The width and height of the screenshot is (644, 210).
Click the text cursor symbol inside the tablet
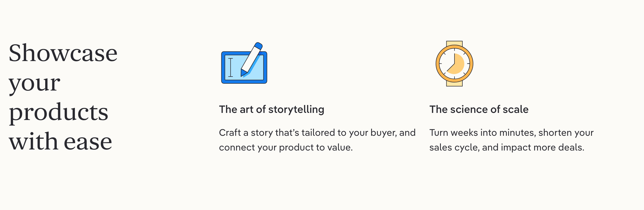tap(231, 67)
